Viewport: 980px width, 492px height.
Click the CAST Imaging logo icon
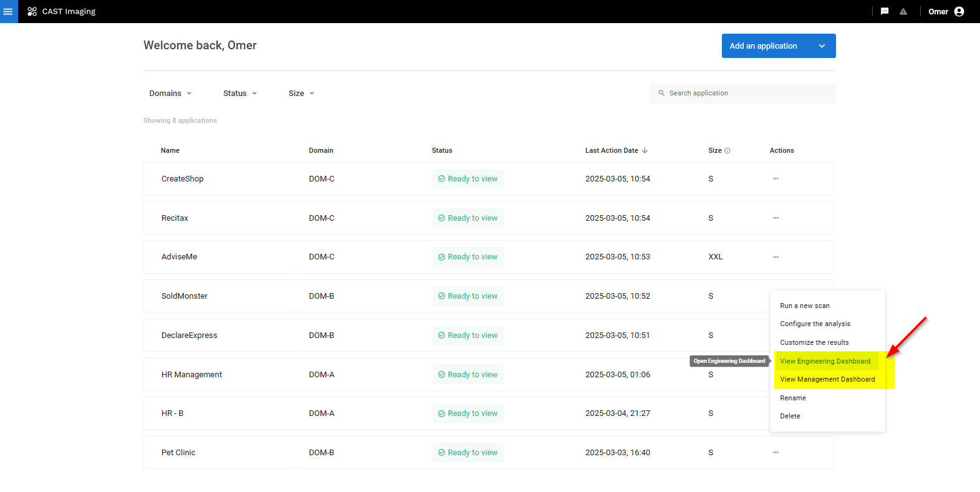pyautogui.click(x=32, y=11)
